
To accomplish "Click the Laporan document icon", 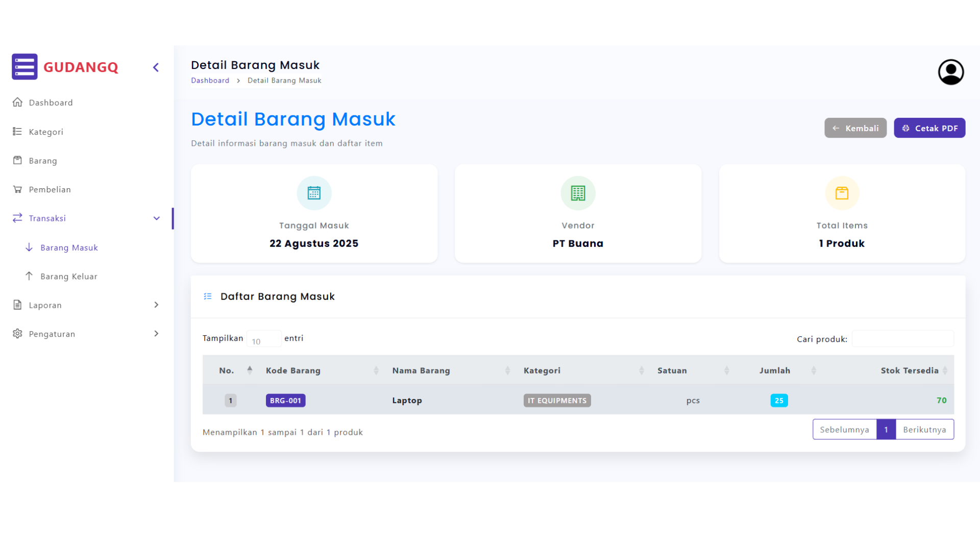I will coord(17,305).
